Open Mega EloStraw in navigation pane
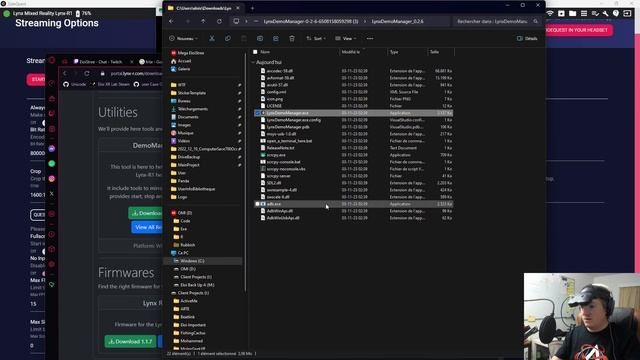The image size is (640, 360). click(187, 53)
